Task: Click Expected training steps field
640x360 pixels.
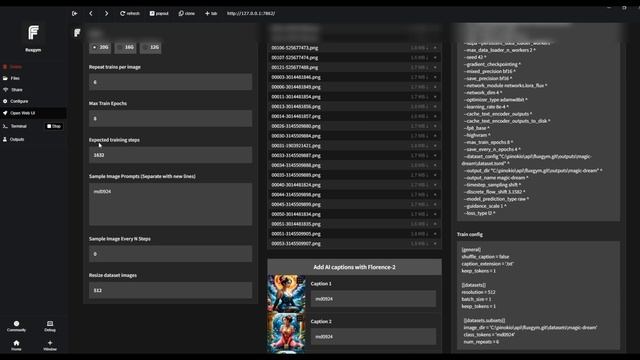Action: pos(171,155)
